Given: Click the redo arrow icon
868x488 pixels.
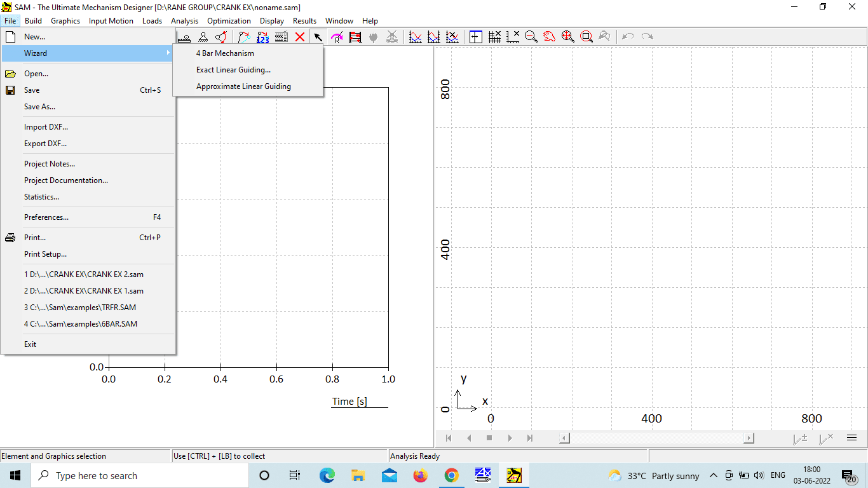Looking at the screenshot, I should click(647, 37).
